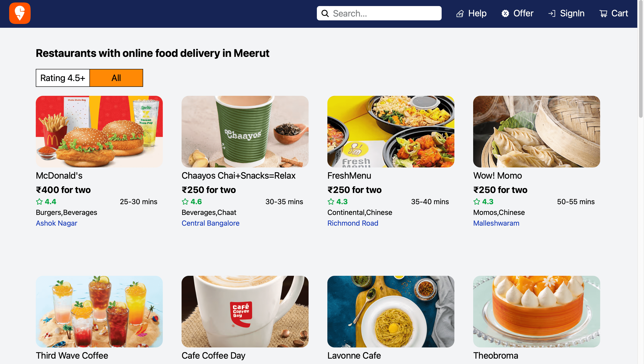
Task: Open the Help page from navbar
Action: coord(477,13)
